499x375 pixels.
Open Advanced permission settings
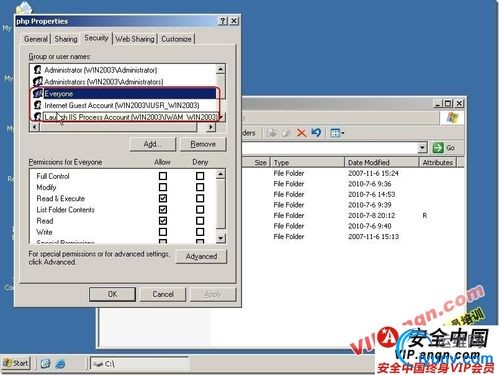pos(201,256)
